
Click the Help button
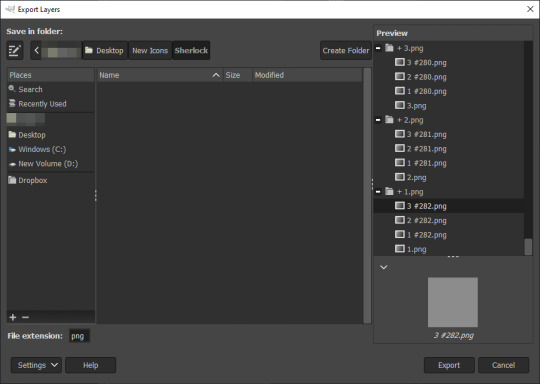[91, 365]
